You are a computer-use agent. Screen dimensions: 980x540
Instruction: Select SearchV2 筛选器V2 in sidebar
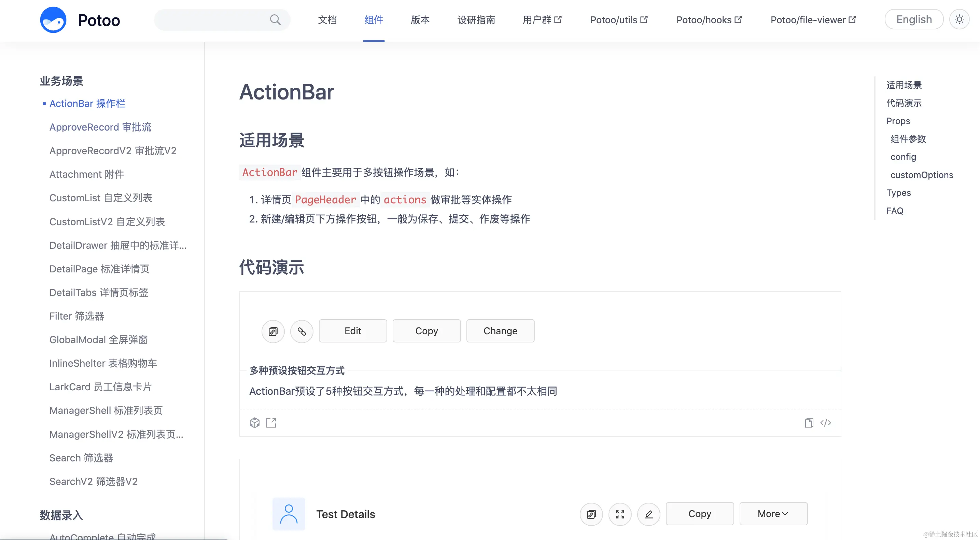tap(93, 482)
